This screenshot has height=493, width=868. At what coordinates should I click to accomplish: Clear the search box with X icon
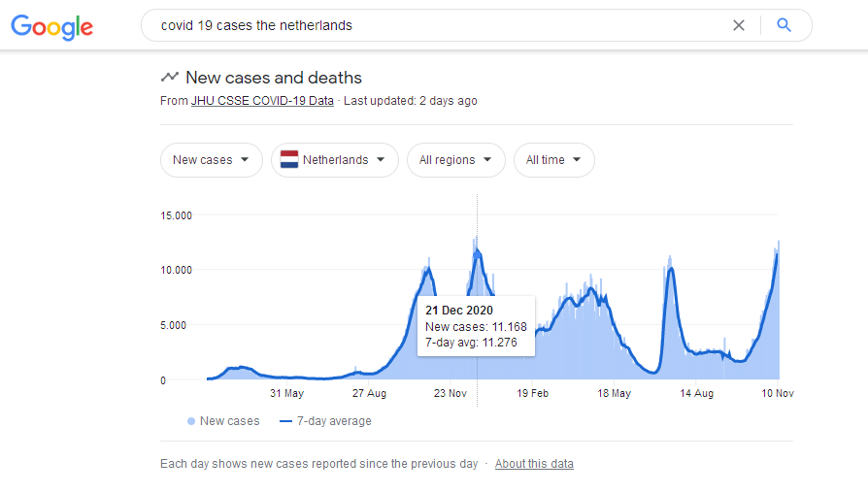pos(739,25)
